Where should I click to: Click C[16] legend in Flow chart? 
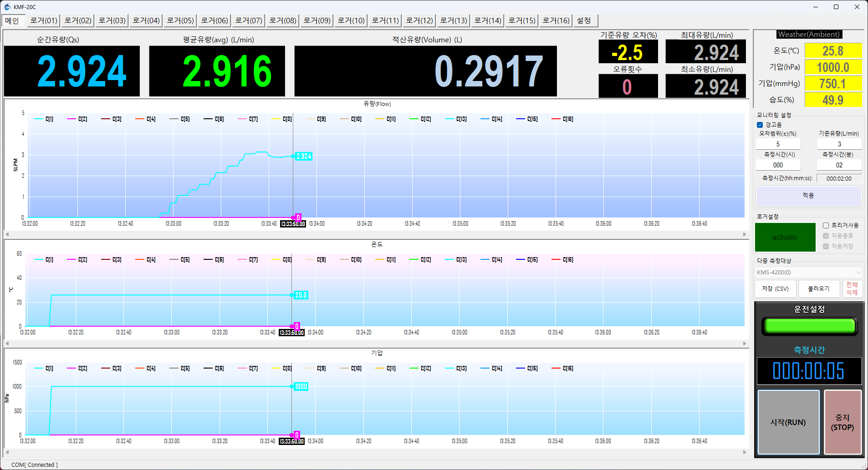tap(562, 119)
